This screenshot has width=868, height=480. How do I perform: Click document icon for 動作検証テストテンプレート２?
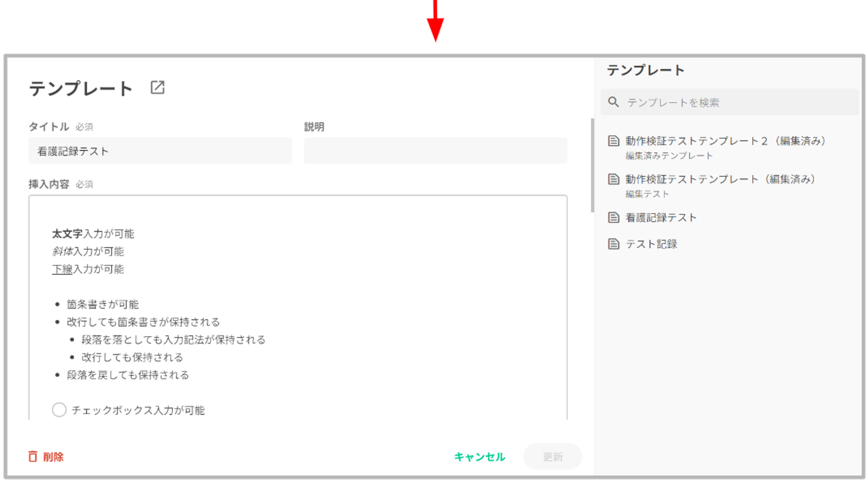point(613,141)
